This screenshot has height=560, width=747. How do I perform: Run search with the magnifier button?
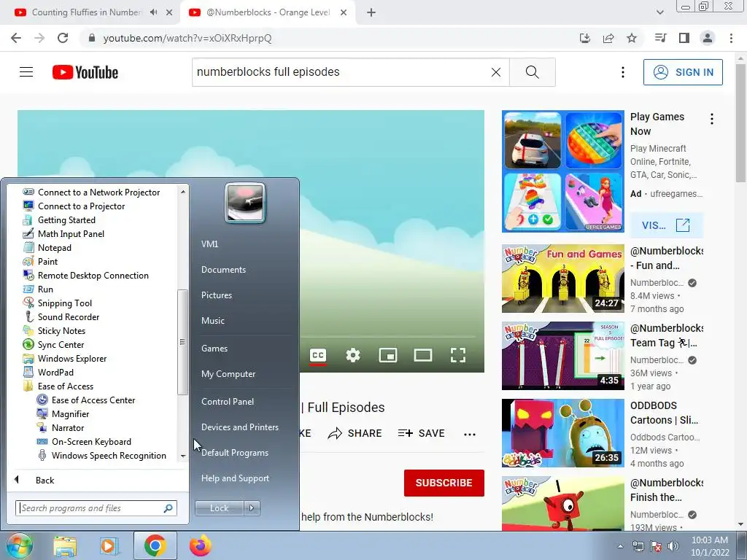click(x=532, y=72)
